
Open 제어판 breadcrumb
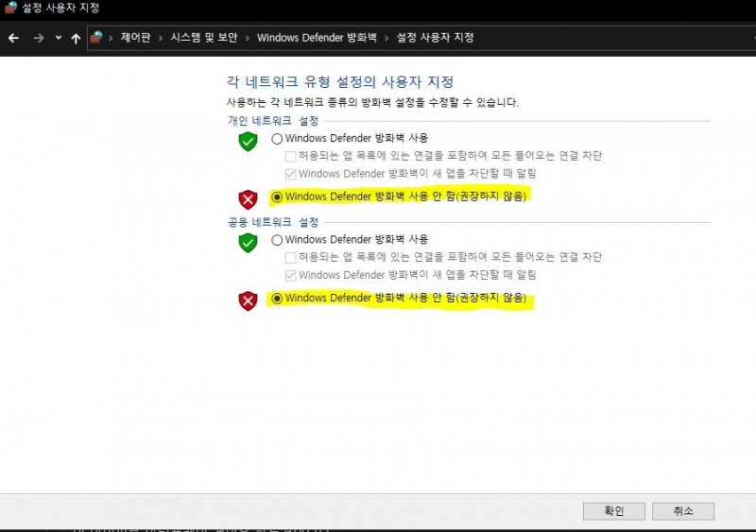click(135, 38)
